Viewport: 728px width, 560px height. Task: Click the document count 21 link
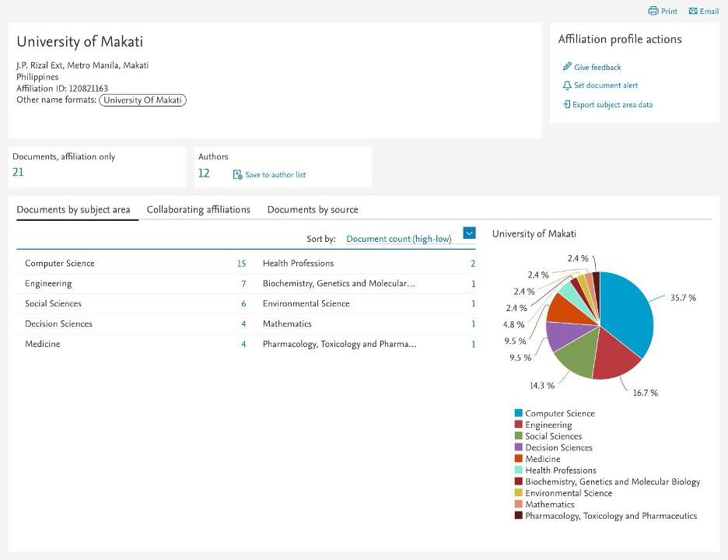click(x=18, y=172)
